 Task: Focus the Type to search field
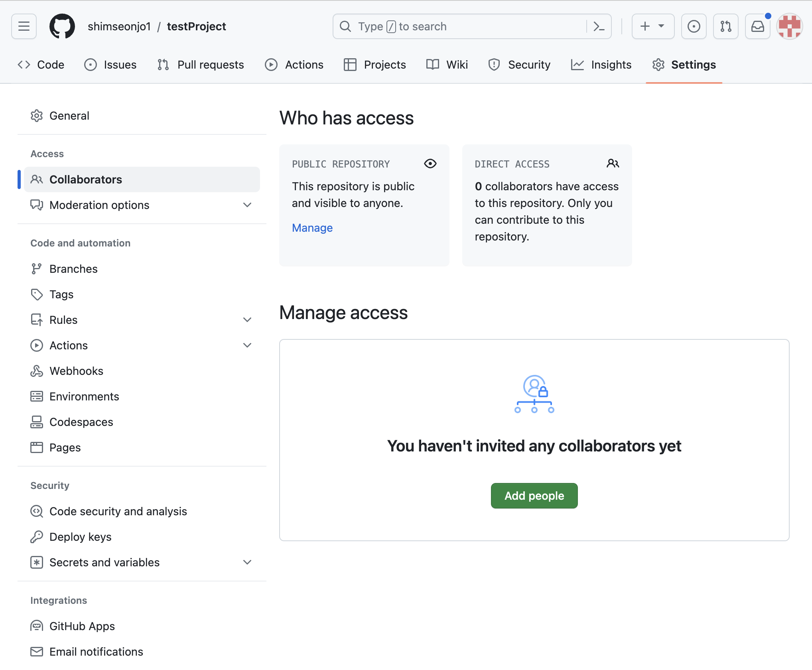click(x=459, y=26)
